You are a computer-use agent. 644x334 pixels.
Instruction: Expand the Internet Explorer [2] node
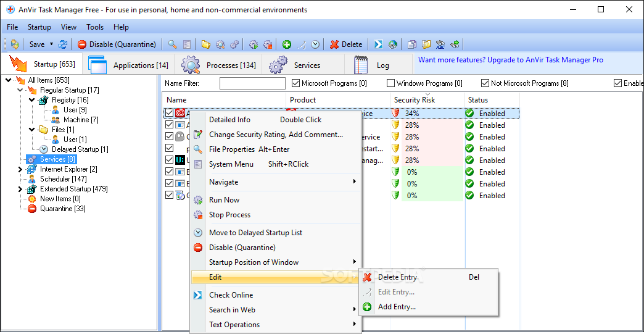[20, 169]
